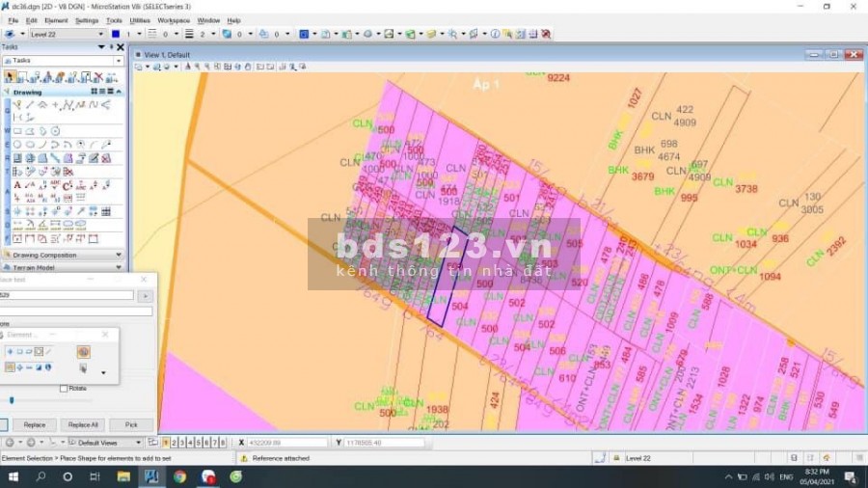Pick the Place Text 'A' tool
868x488 pixels.
(x=17, y=184)
